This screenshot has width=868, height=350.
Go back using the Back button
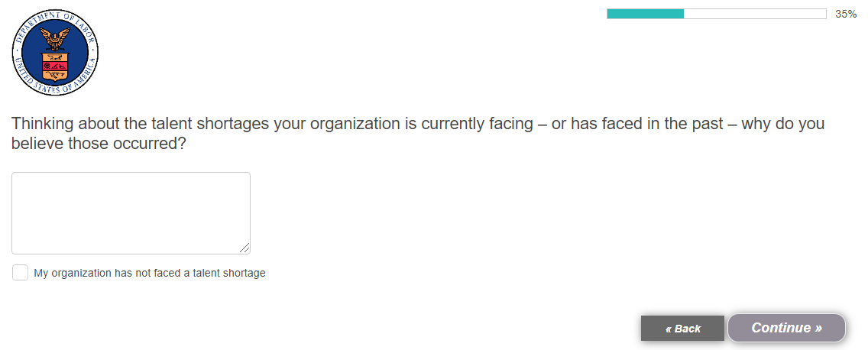682,329
